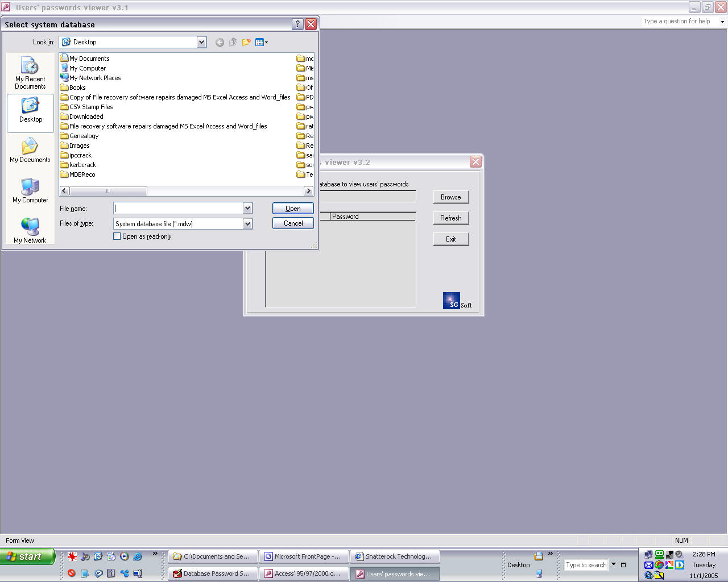
Task: Click the Windows Start button
Action: tap(27, 556)
